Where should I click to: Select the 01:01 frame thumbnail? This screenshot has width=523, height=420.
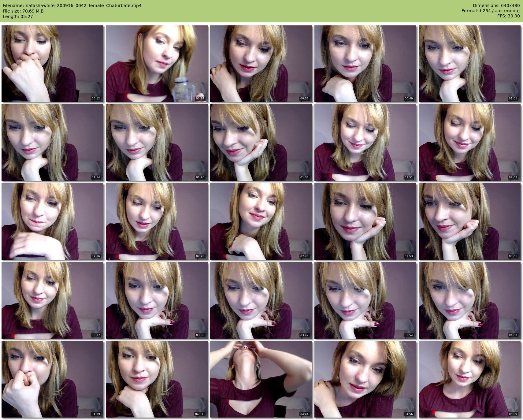(x=469, y=64)
